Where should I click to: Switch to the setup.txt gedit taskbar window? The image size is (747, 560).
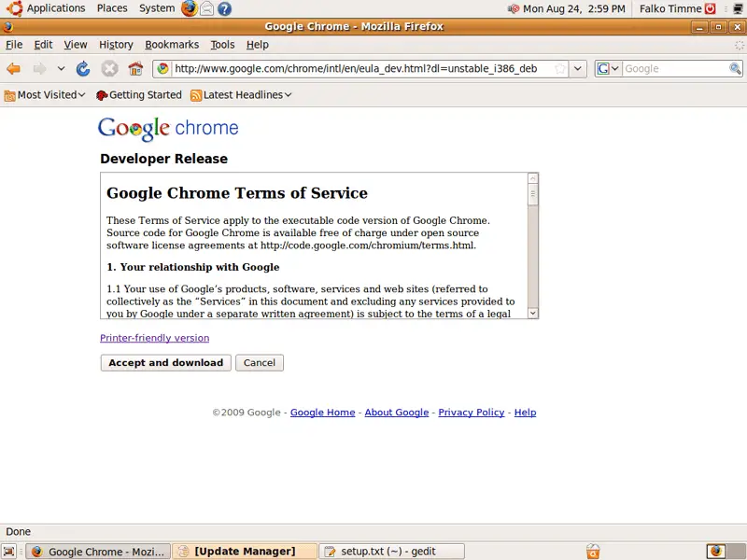click(391, 552)
